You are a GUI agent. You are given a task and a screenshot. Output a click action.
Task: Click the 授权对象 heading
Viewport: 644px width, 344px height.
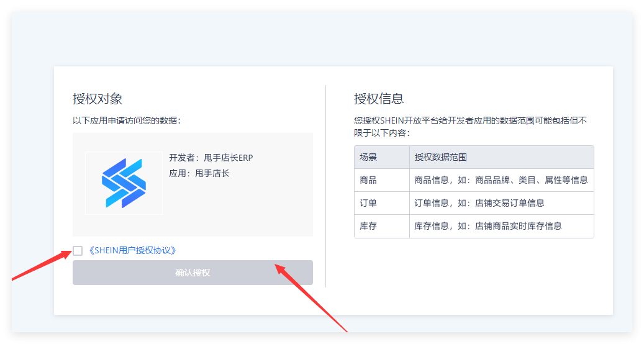(x=98, y=99)
